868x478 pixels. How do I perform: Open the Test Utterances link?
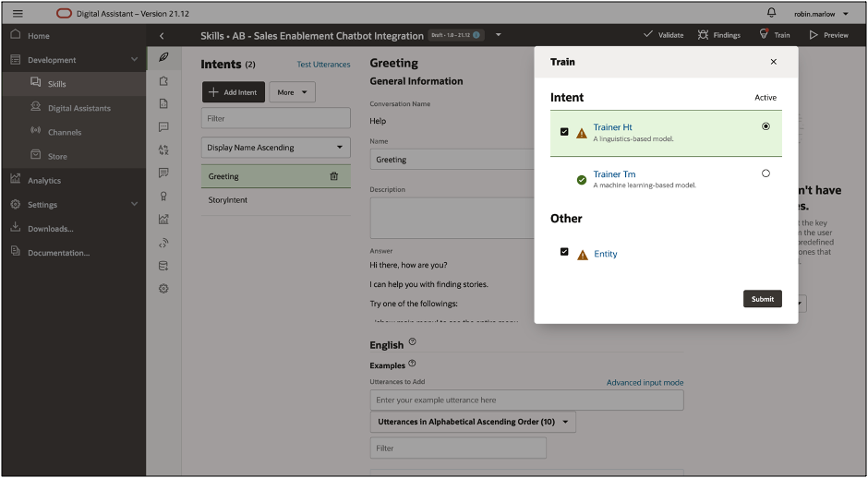(x=323, y=65)
